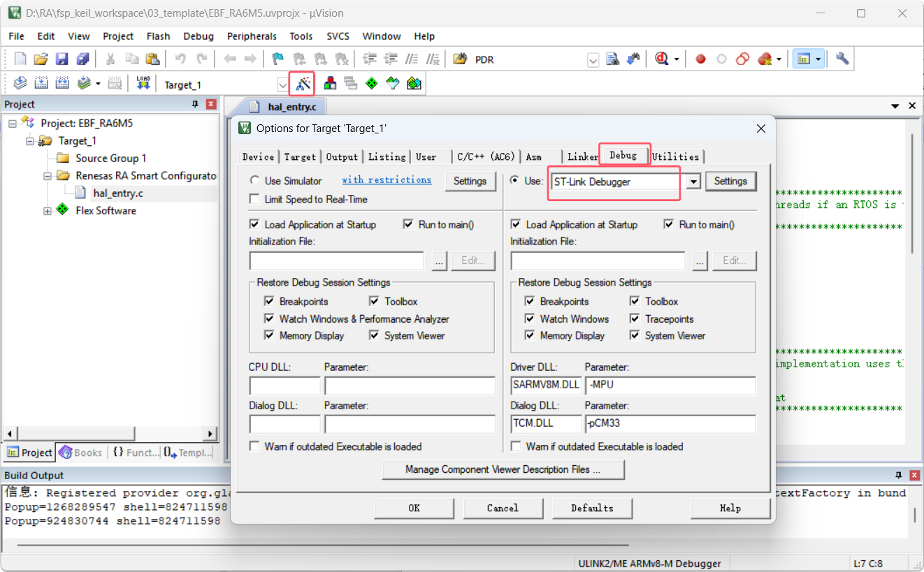
Task: Open the editor tab list dropdown arrow
Action: pos(895,105)
